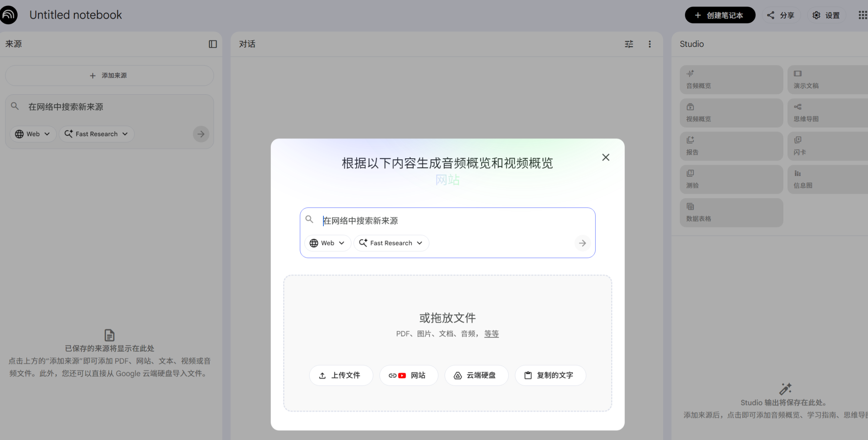Open the Google apps grid icon
The height and width of the screenshot is (440, 868).
pyautogui.click(x=863, y=15)
